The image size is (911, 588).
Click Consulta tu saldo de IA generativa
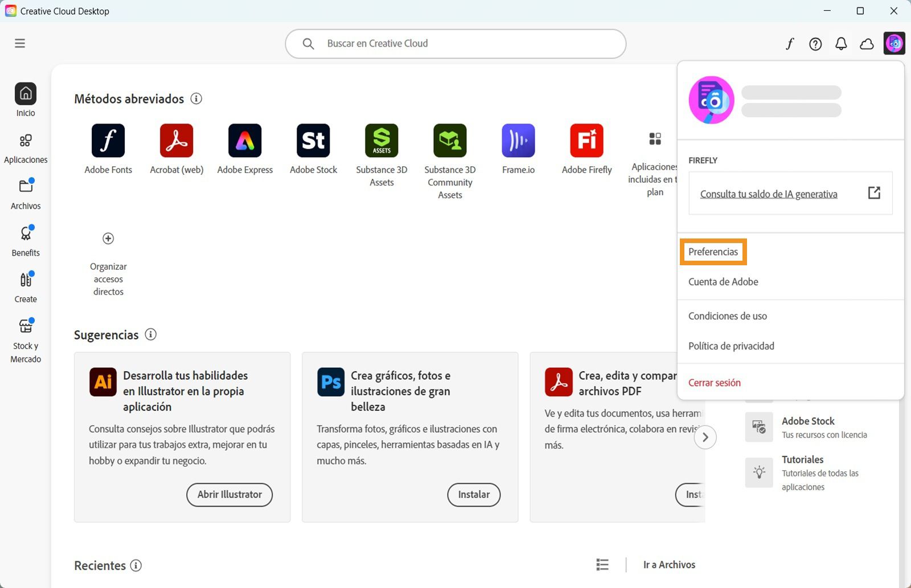(x=769, y=194)
